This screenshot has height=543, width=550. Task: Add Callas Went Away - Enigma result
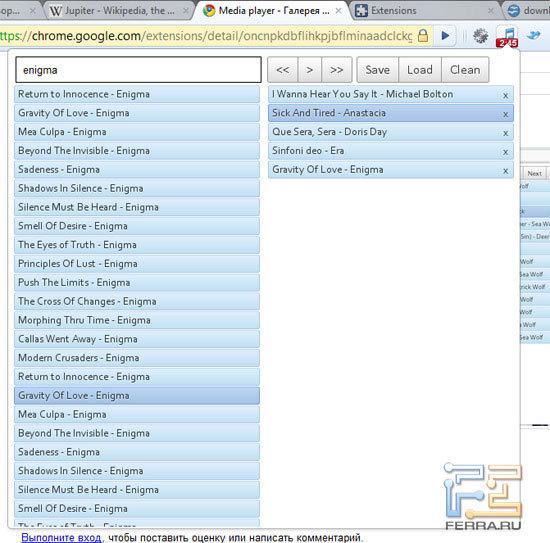click(137, 339)
